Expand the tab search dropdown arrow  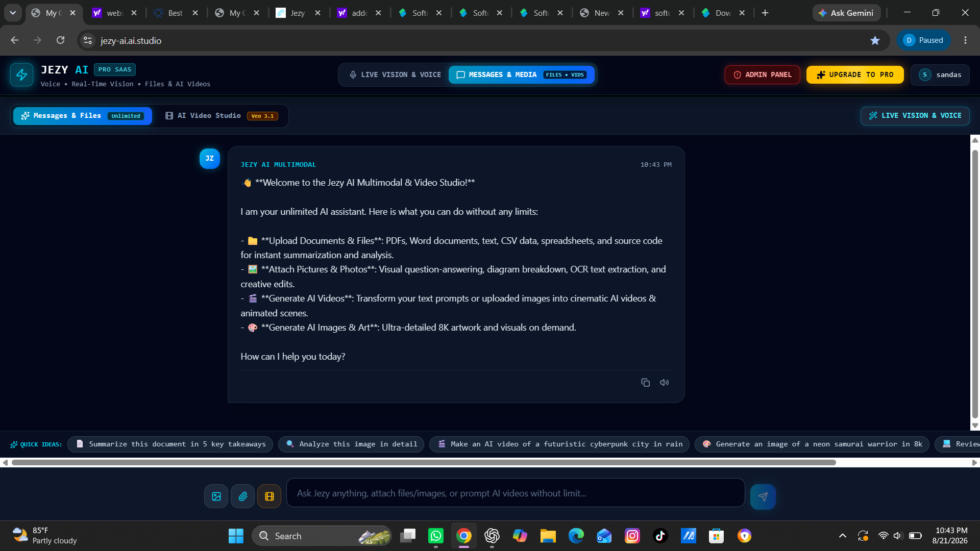tap(13, 13)
